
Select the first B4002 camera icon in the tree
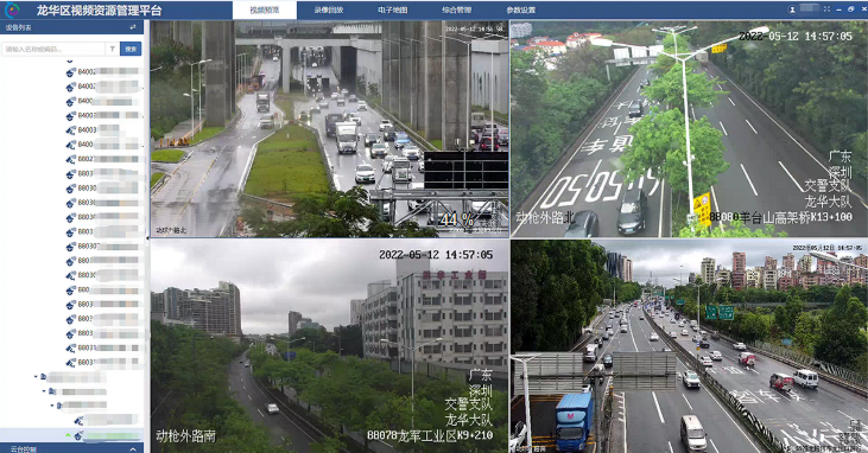(71, 72)
